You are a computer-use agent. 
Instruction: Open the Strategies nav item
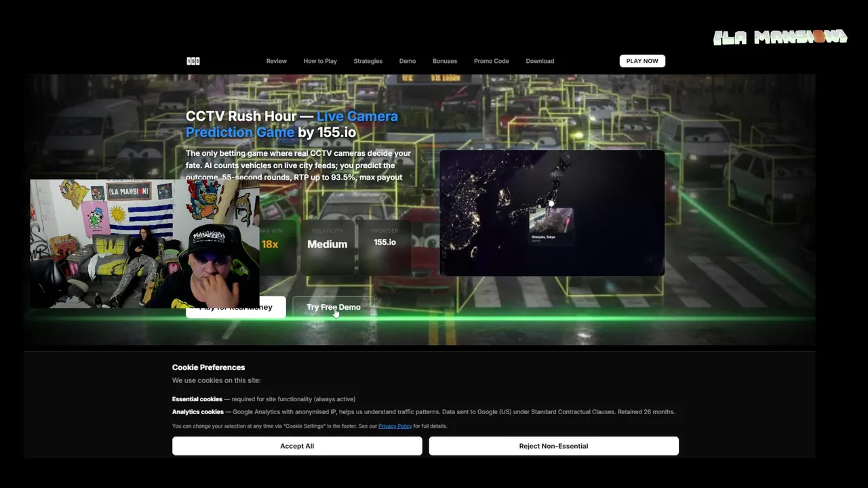pyautogui.click(x=368, y=61)
